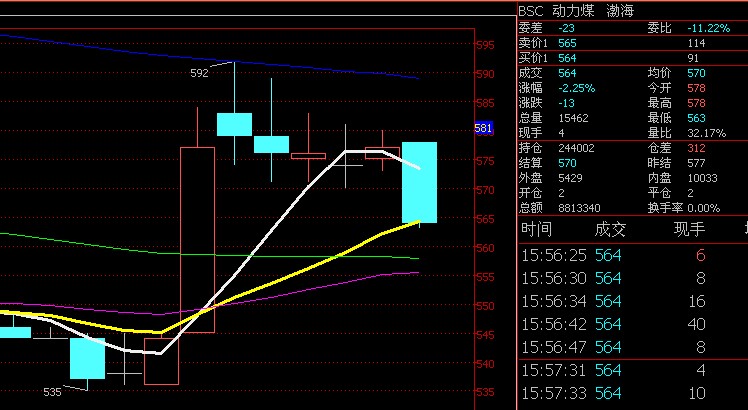This screenshot has width=748, height=410.
Task: Click the 渤海 exchange name in header
Action: coord(620,11)
